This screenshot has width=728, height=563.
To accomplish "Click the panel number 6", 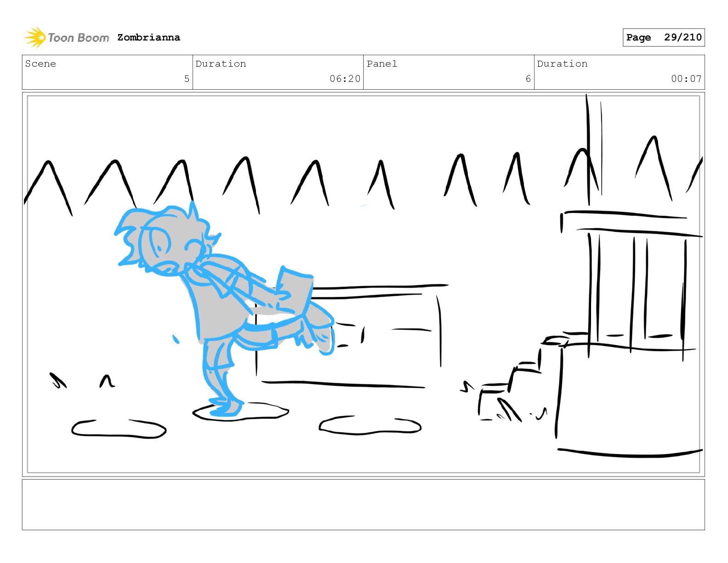I will (528, 79).
